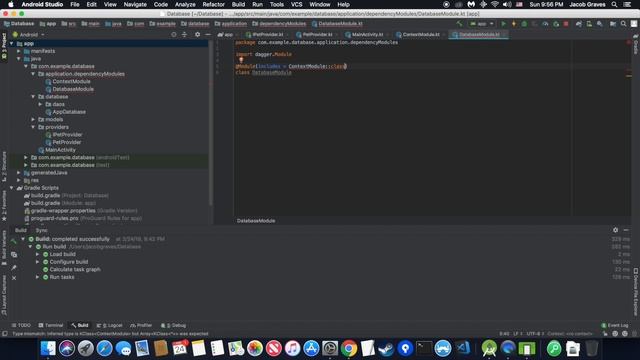This screenshot has width=640, height=360.
Task: Open the Event Log button
Action: (615, 325)
